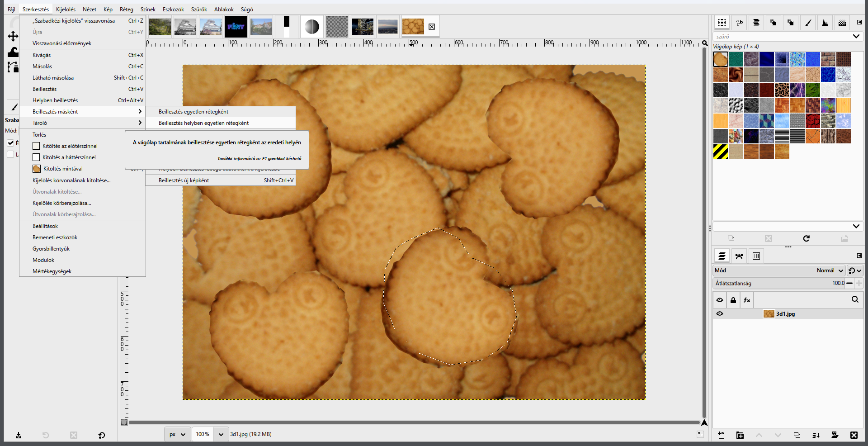Save tool options preset

tap(19, 435)
